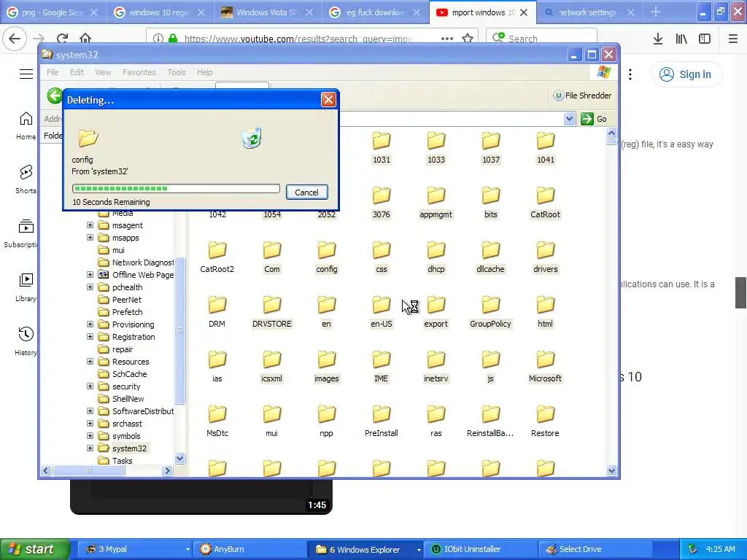Image resolution: width=747 pixels, height=560 pixels.
Task: Expand the security tree node
Action: click(90, 386)
